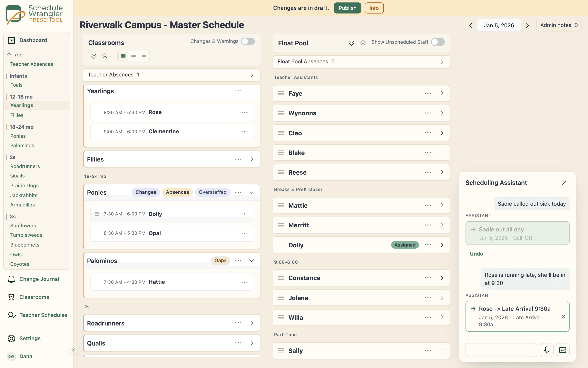Click the microphone icon in Scheduling Assistant
The height and width of the screenshot is (368, 588).
[546, 350]
